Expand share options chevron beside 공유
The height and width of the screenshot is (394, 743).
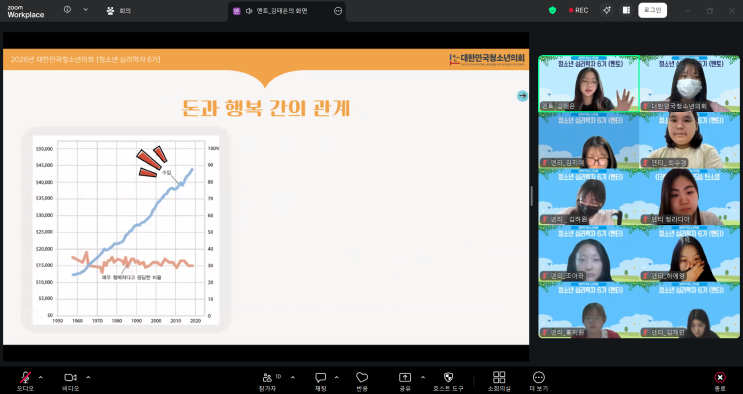click(423, 377)
